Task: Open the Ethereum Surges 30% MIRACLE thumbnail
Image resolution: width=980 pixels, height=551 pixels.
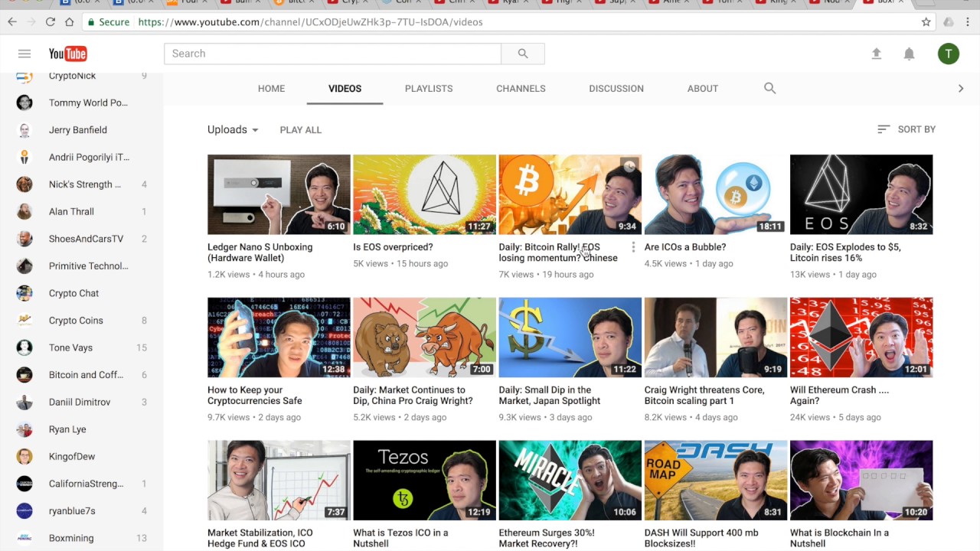Action: pos(570,480)
